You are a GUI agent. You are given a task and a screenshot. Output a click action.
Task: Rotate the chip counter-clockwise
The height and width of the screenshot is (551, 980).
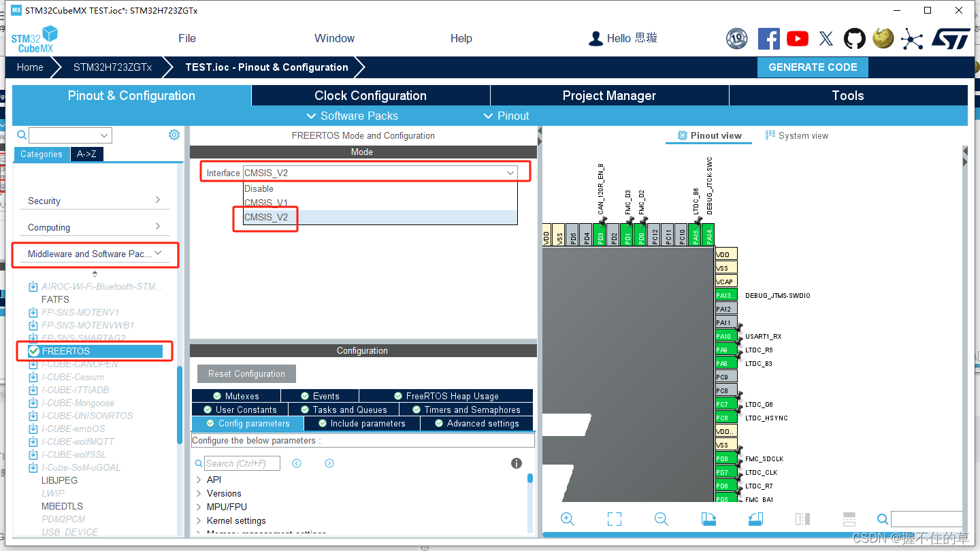pyautogui.click(x=755, y=518)
